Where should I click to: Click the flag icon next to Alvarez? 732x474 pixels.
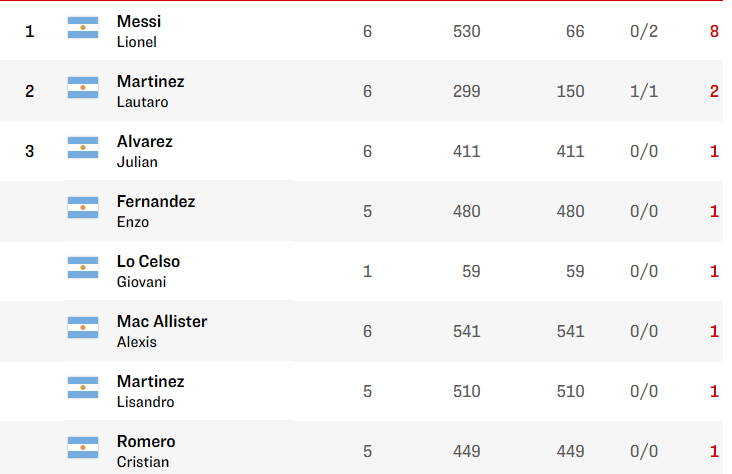[x=83, y=148]
